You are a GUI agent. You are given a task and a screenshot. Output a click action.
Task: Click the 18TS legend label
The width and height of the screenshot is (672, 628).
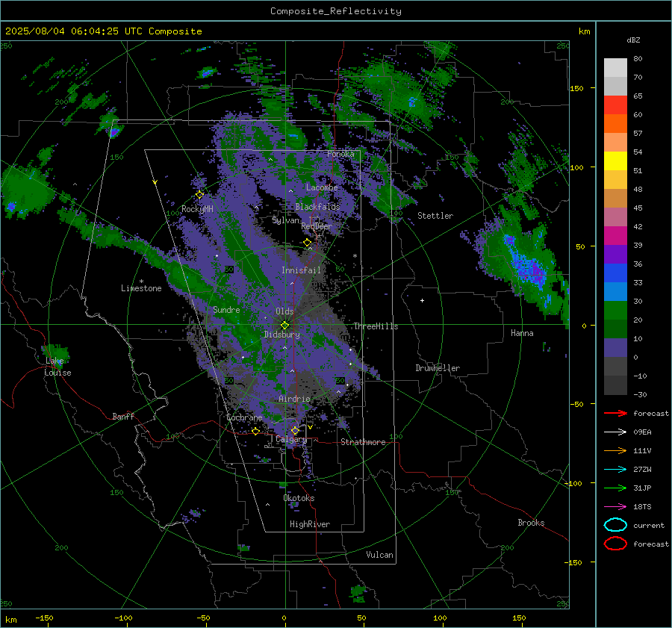[642, 507]
